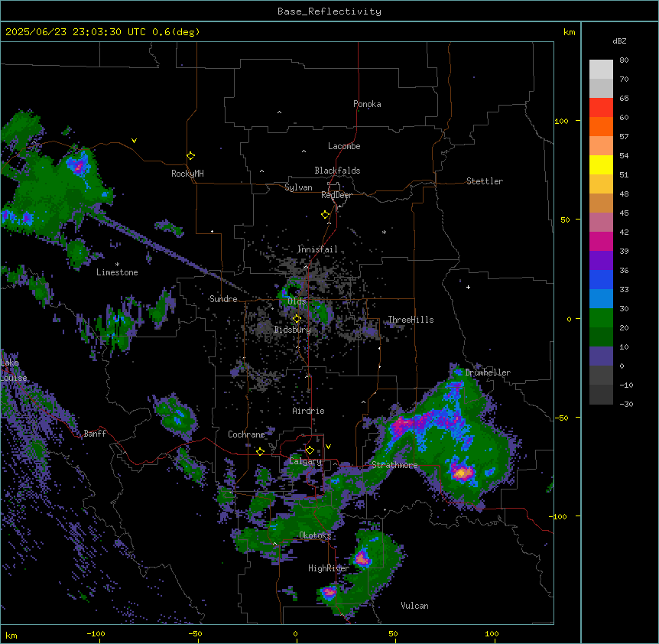
Task: Click the Airdrie city label
Action: (309, 411)
